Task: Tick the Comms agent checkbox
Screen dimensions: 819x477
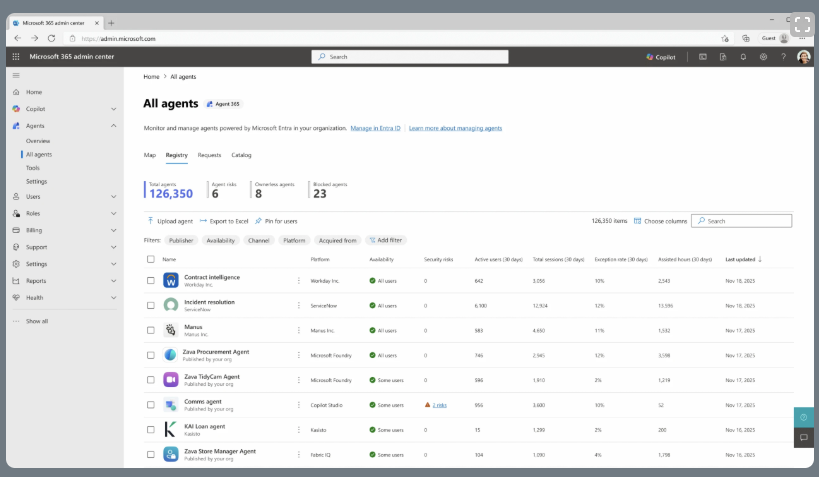Action: 151,405
